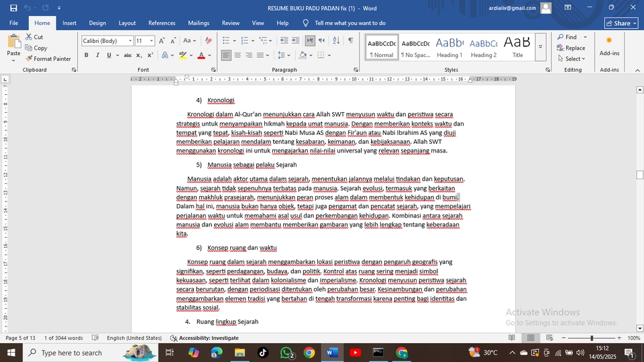
Task: Open the font name dropdown Calibri (Body)
Action: coord(130,41)
